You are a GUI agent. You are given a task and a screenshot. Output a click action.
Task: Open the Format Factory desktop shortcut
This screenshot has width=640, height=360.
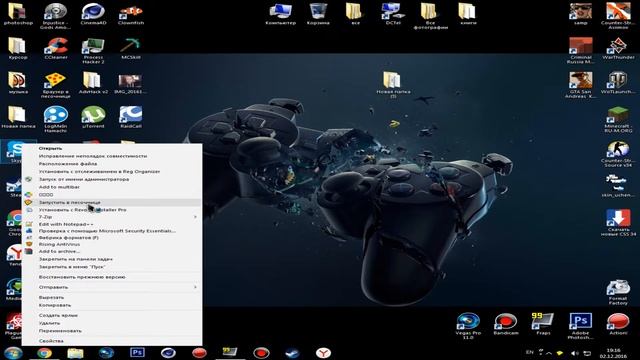(x=618, y=292)
